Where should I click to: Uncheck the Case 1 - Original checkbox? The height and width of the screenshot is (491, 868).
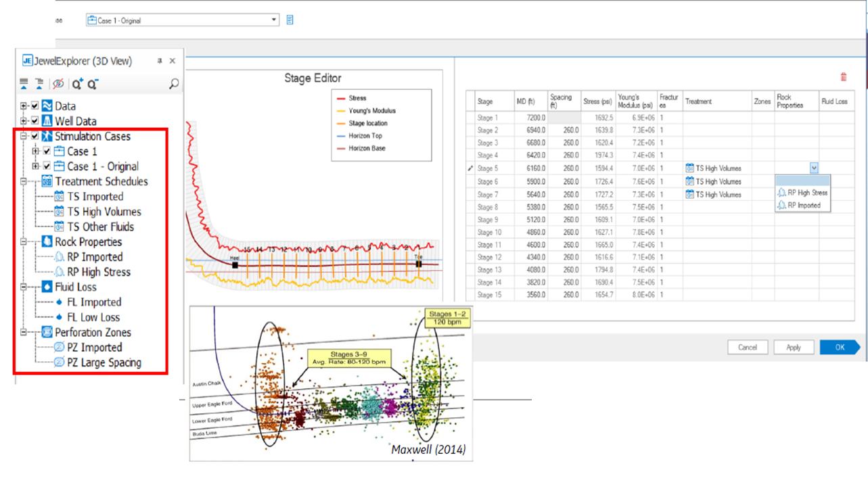47,166
